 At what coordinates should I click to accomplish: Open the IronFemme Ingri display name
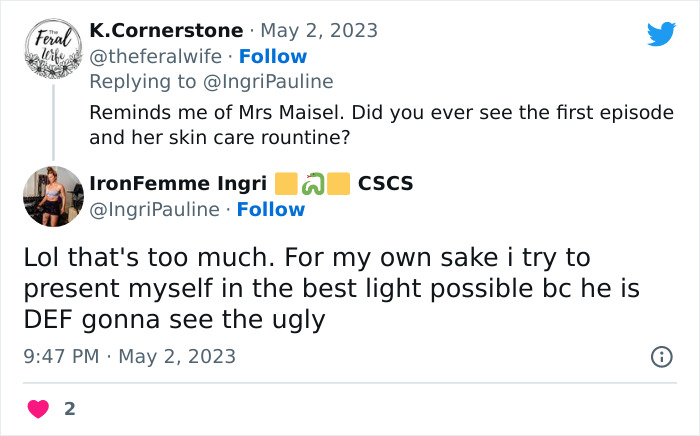tap(178, 184)
